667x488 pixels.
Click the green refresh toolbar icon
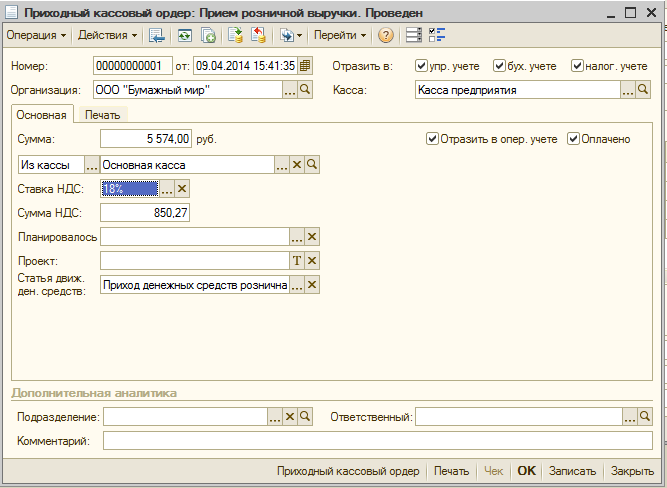pos(185,35)
